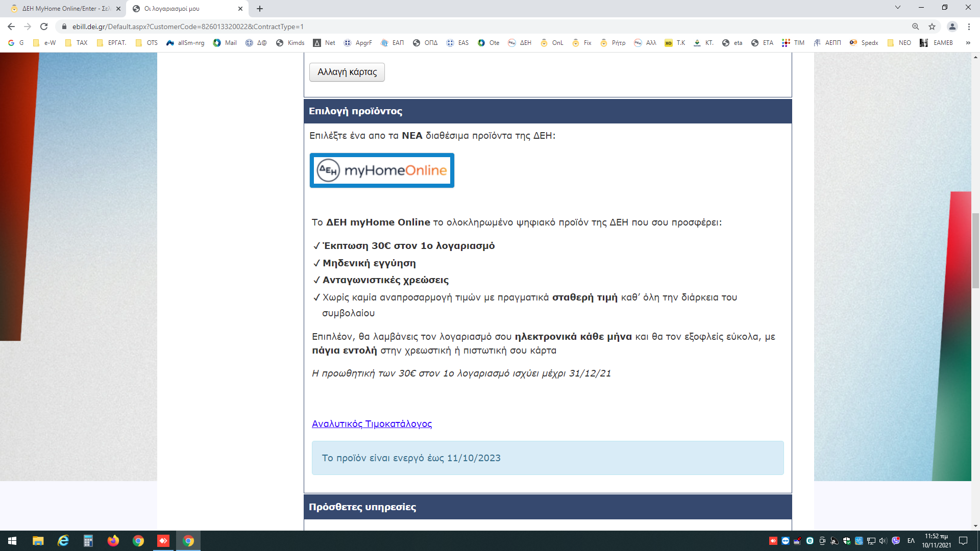
Task: Open the Αναλυτικός Τιμοκατάλογος link
Action: pos(372,423)
